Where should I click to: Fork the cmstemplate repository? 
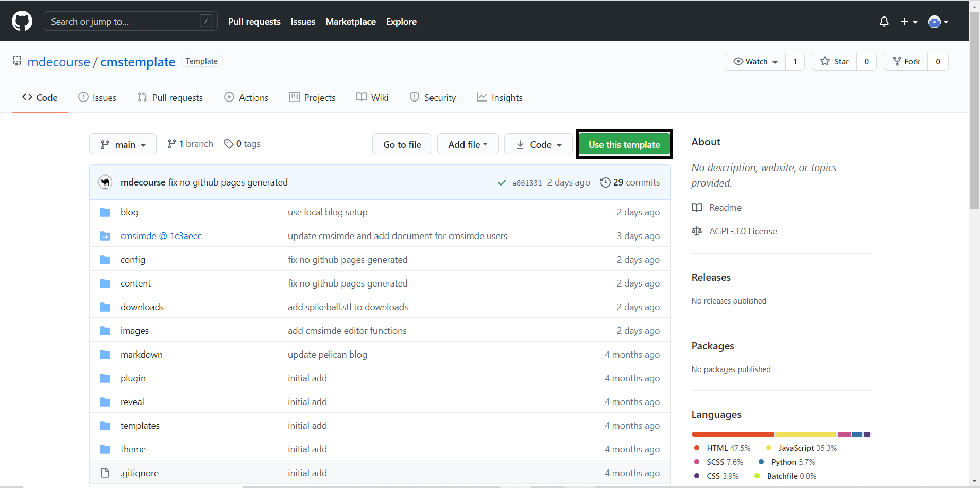906,62
